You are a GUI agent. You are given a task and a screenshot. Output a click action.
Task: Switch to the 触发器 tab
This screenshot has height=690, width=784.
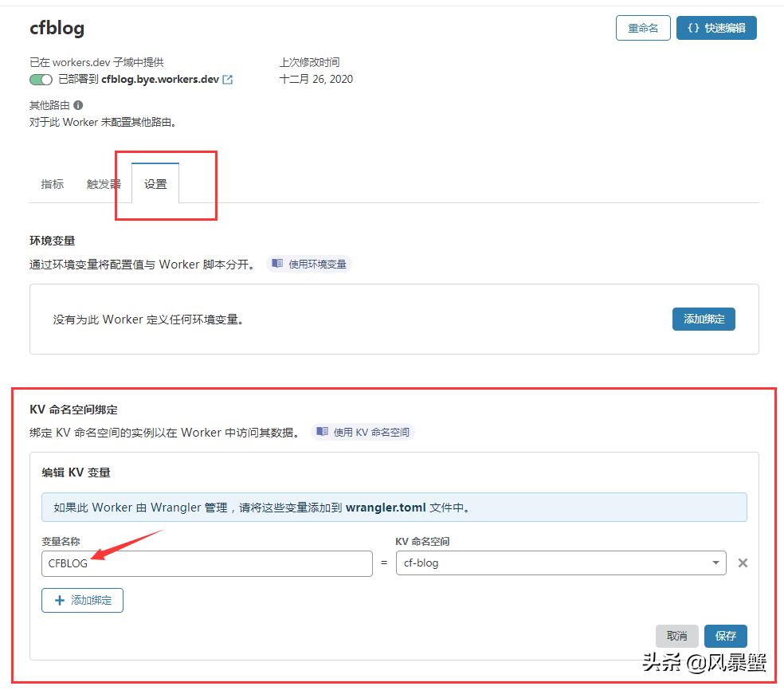click(102, 183)
